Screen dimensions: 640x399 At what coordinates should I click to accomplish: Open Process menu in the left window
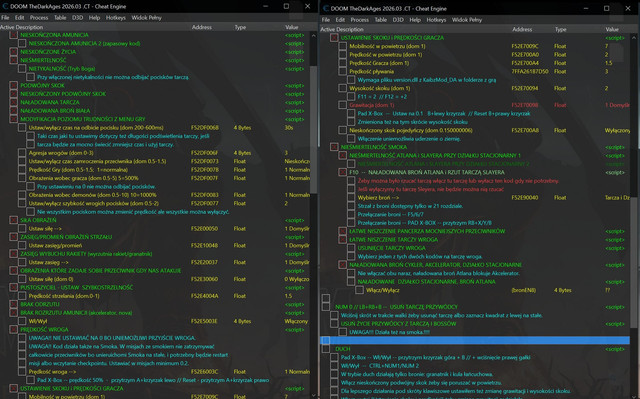tap(39, 18)
